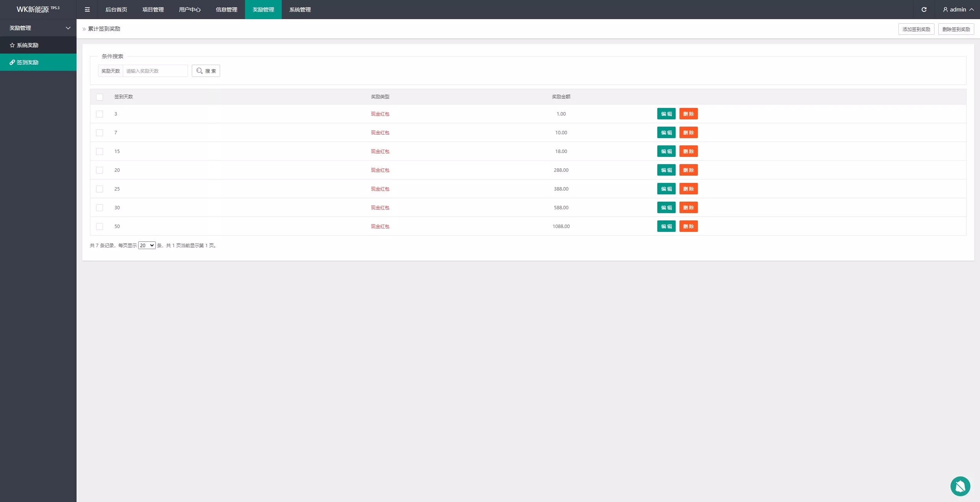Click admin user profile icon

pyautogui.click(x=945, y=10)
